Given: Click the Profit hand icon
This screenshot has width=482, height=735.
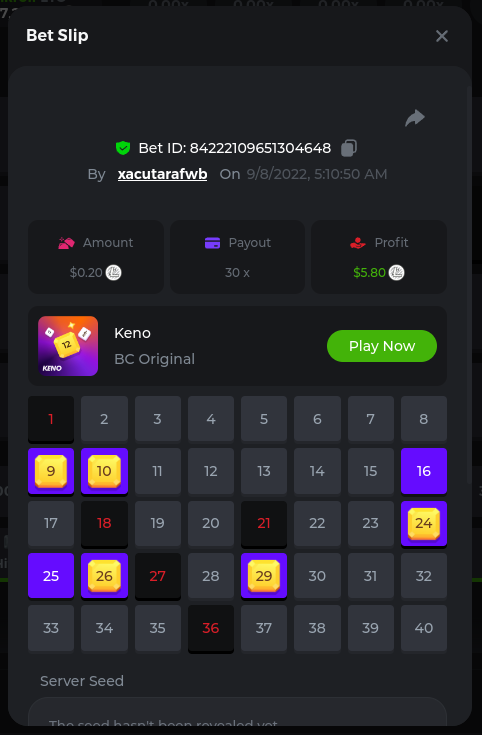Looking at the screenshot, I should [358, 243].
